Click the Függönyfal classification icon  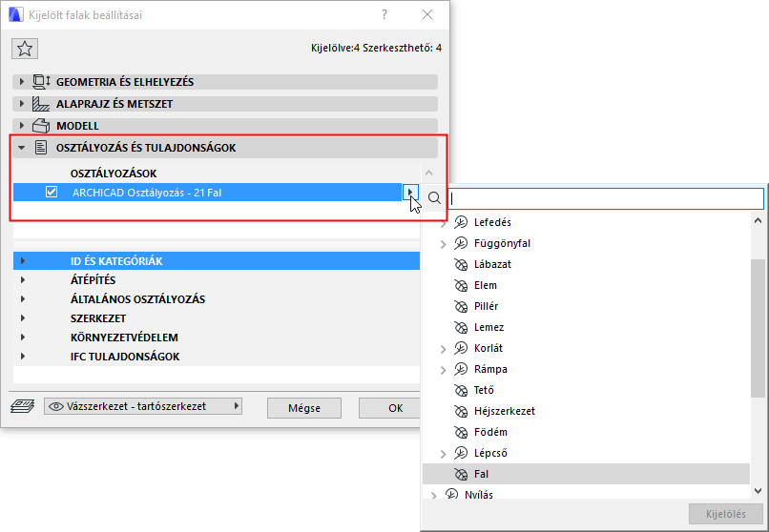(461, 243)
